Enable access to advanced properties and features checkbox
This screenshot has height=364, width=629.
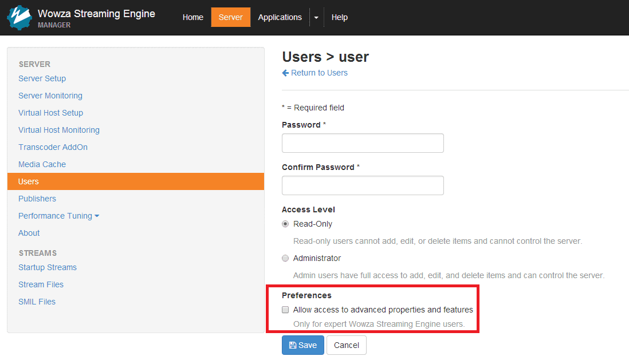285,310
